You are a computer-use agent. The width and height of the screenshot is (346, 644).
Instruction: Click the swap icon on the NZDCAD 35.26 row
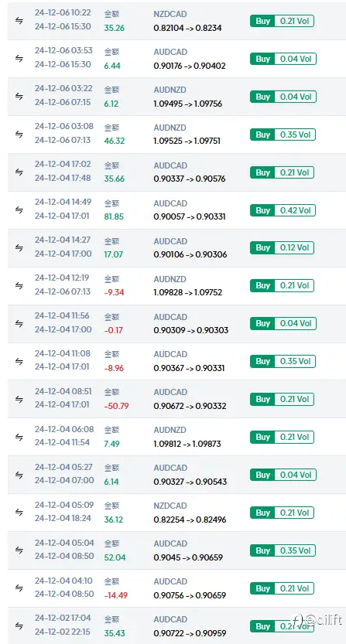[x=19, y=21]
